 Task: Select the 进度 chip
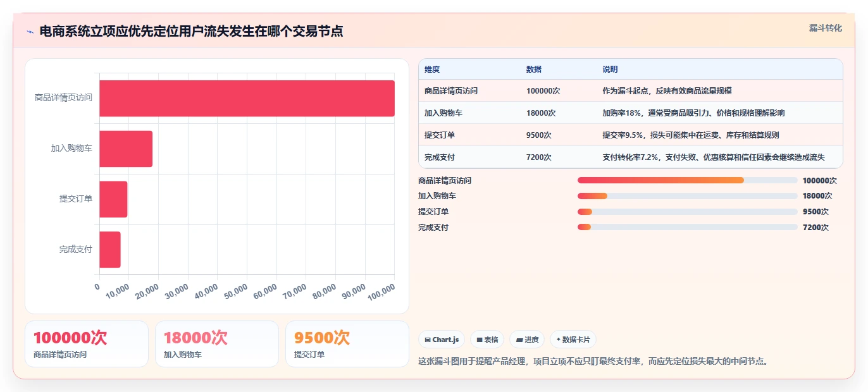527,340
